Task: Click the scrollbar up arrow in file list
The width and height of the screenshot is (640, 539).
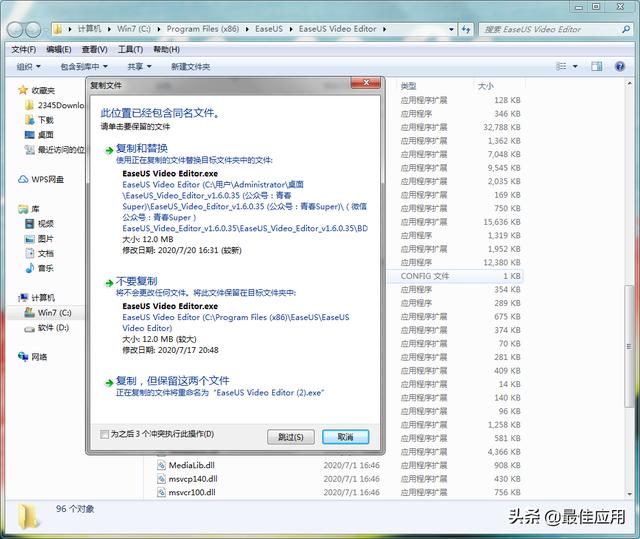Action: point(629,83)
